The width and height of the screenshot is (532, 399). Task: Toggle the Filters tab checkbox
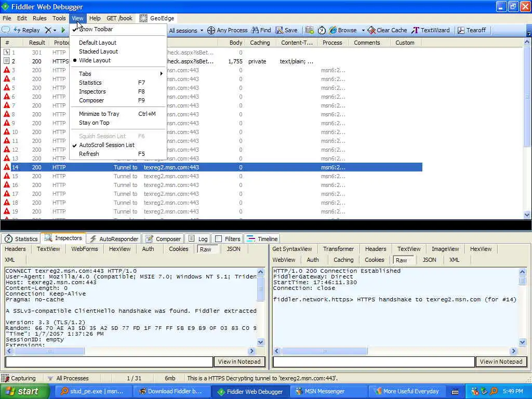(219, 239)
